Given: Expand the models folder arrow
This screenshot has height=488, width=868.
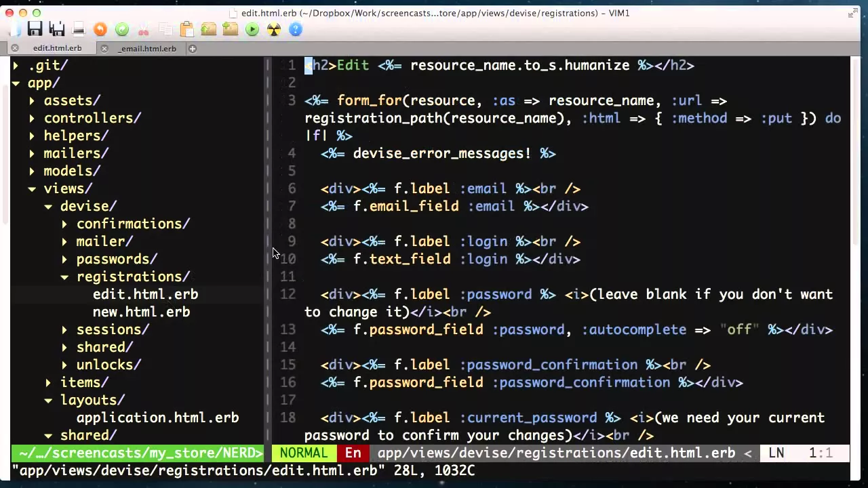Looking at the screenshot, I should (32, 171).
